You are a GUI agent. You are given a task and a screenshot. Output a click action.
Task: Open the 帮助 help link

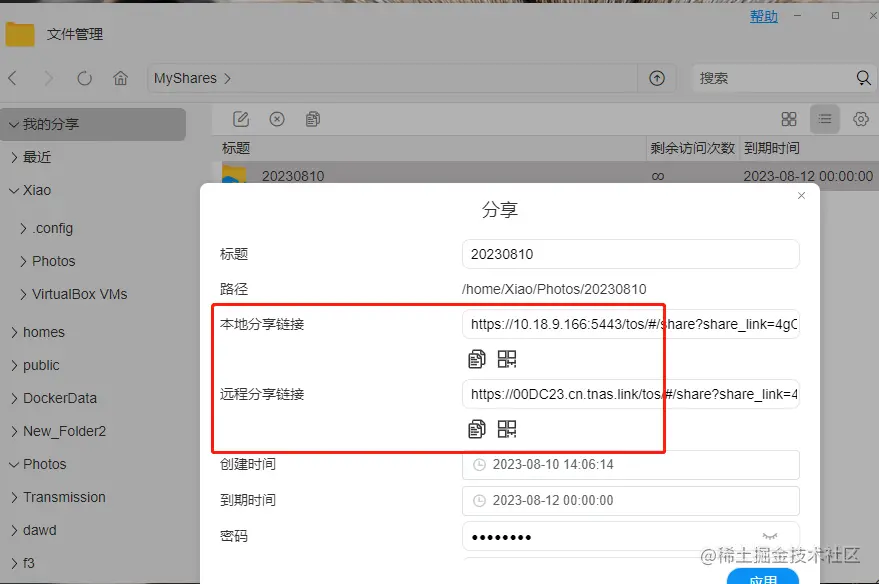(764, 16)
